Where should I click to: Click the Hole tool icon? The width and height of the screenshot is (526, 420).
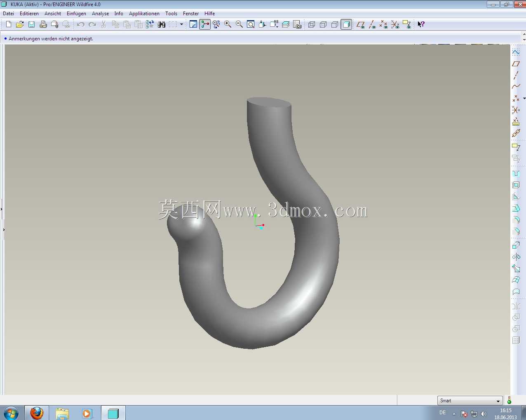(516, 173)
